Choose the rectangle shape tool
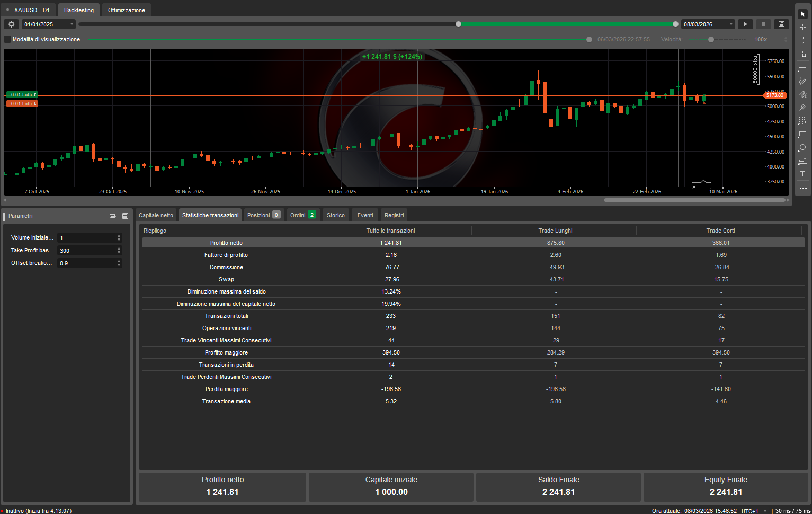The image size is (812, 514). [x=802, y=135]
